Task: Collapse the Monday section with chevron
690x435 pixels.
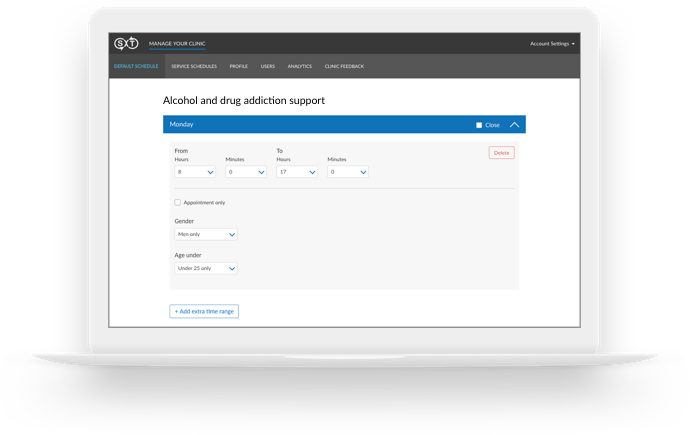Action: [x=514, y=125]
